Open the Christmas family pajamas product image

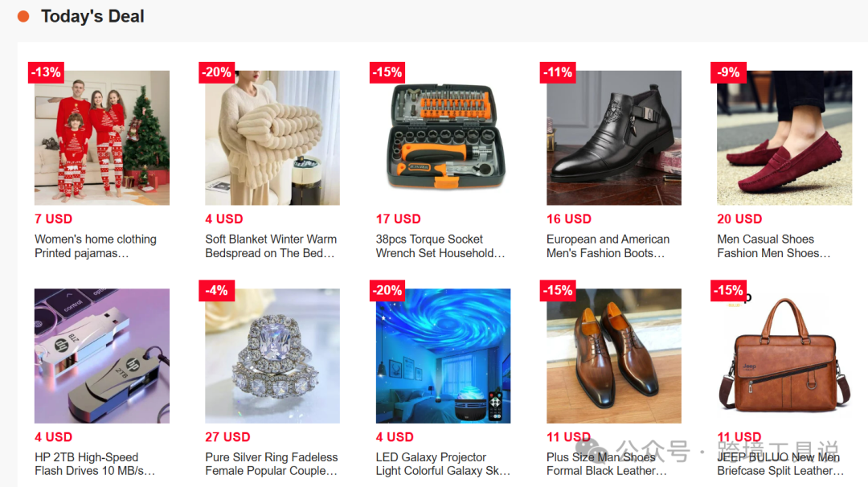tap(102, 137)
